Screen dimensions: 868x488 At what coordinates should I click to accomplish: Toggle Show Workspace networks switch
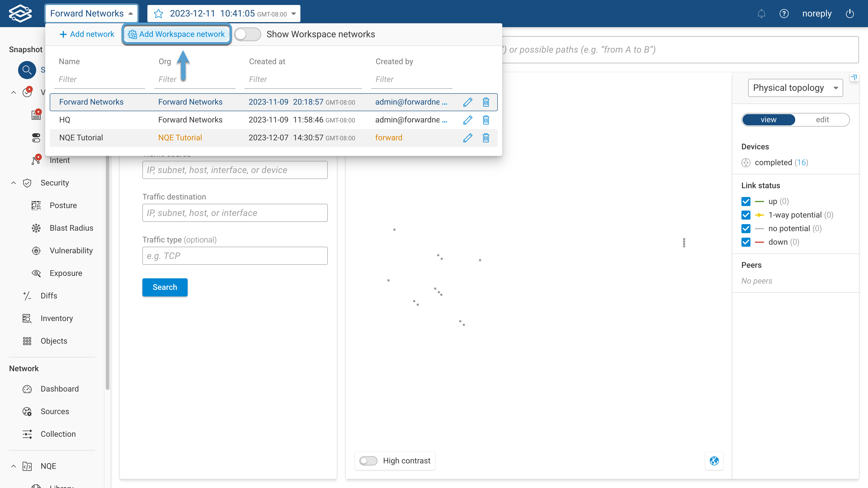click(247, 34)
